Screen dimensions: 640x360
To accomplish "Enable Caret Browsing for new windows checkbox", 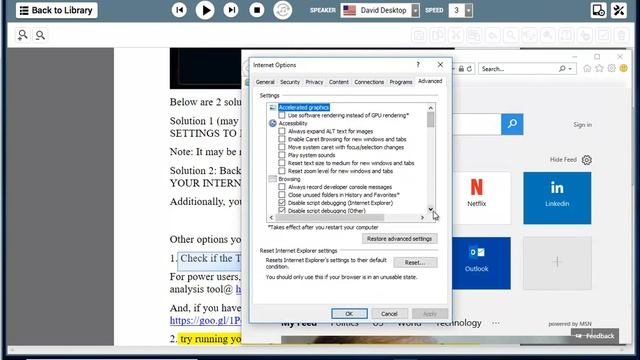I will [x=282, y=139].
